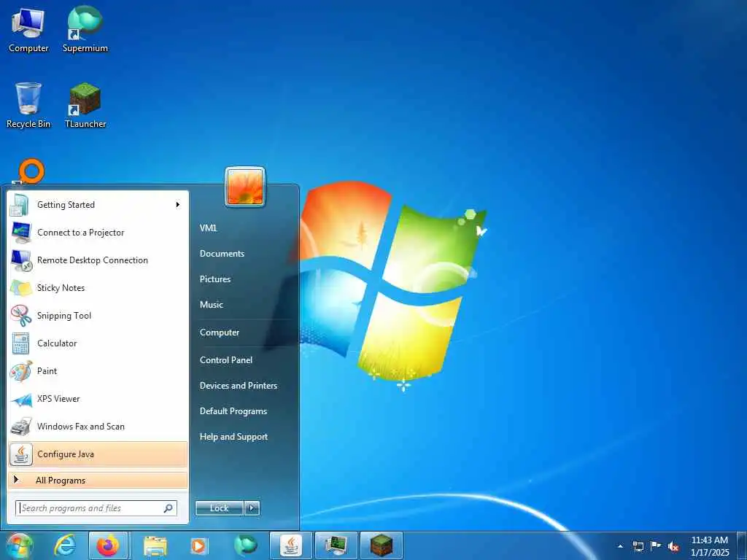Open Documents from Start menu
The width and height of the screenshot is (747, 560).
point(222,254)
